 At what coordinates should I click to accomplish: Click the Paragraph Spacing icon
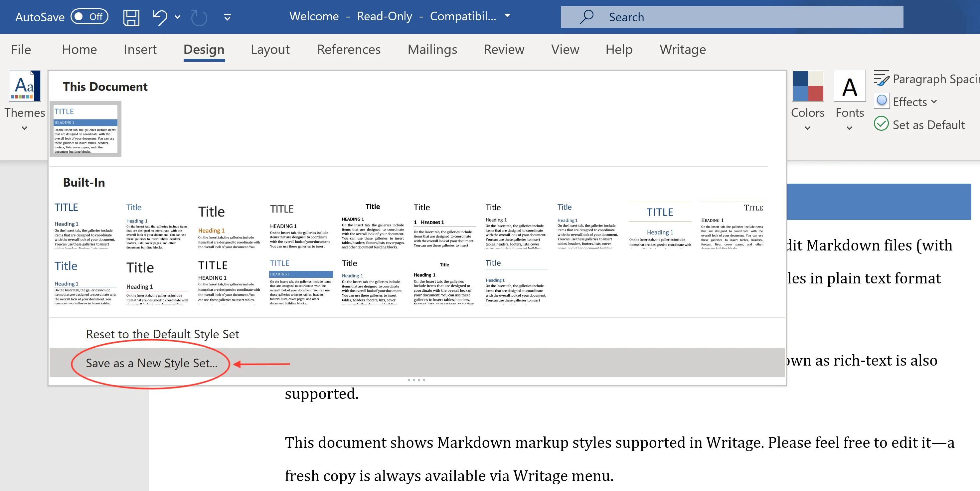(881, 79)
